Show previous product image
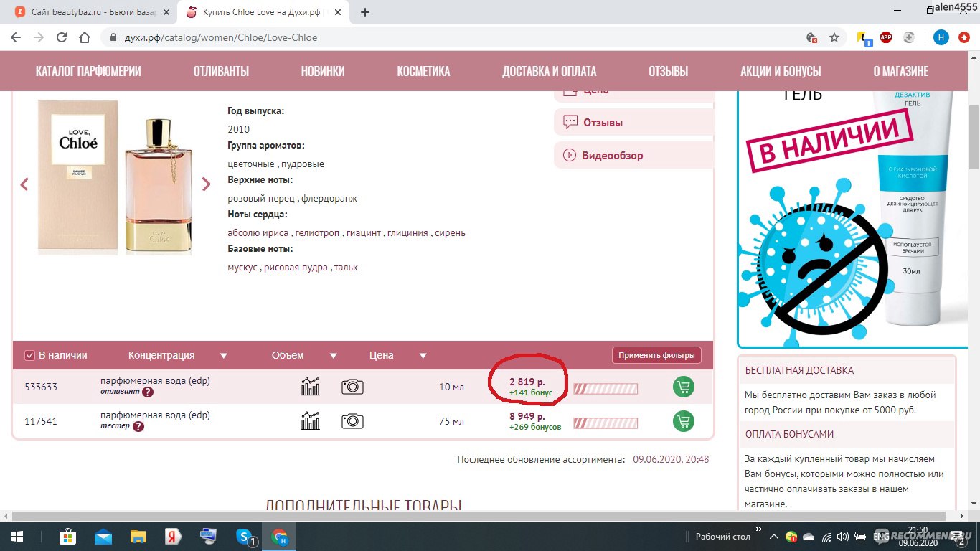This screenshot has height=551, width=980. [24, 184]
